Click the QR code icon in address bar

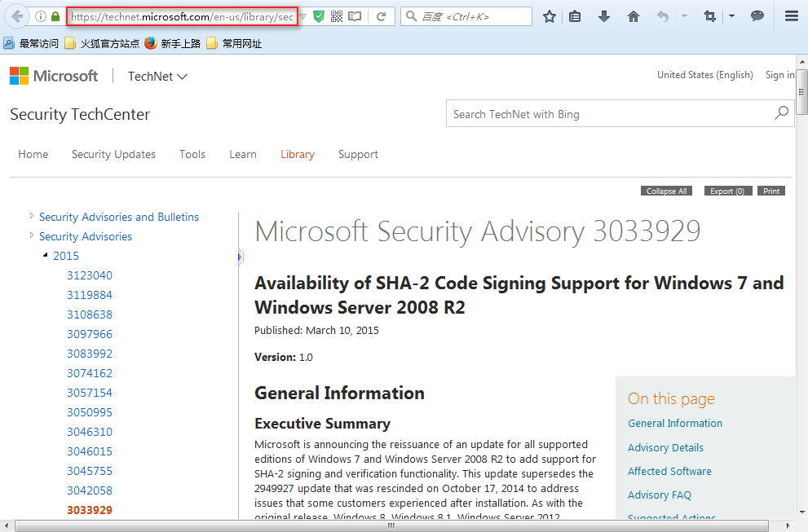point(337,16)
